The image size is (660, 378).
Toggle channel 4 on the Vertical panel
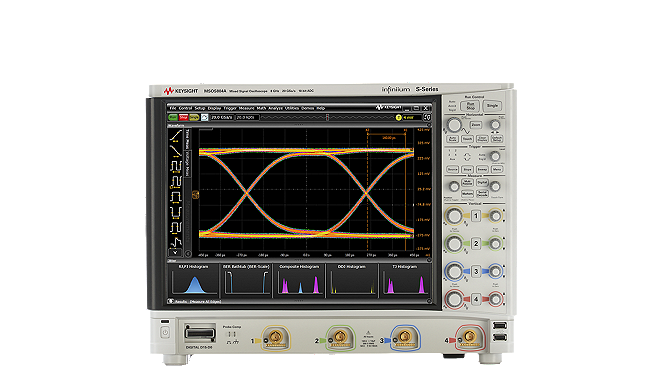(476, 299)
